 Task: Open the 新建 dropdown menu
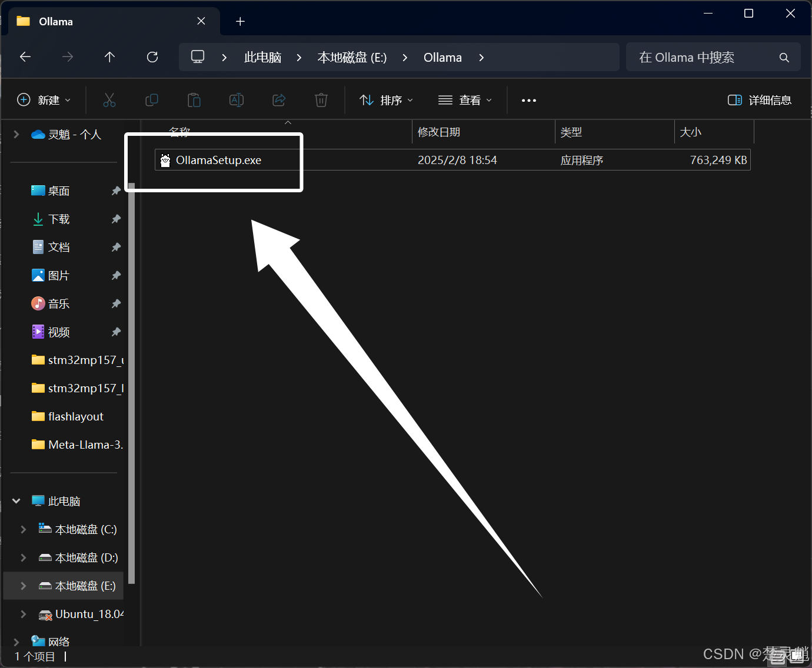pos(44,100)
